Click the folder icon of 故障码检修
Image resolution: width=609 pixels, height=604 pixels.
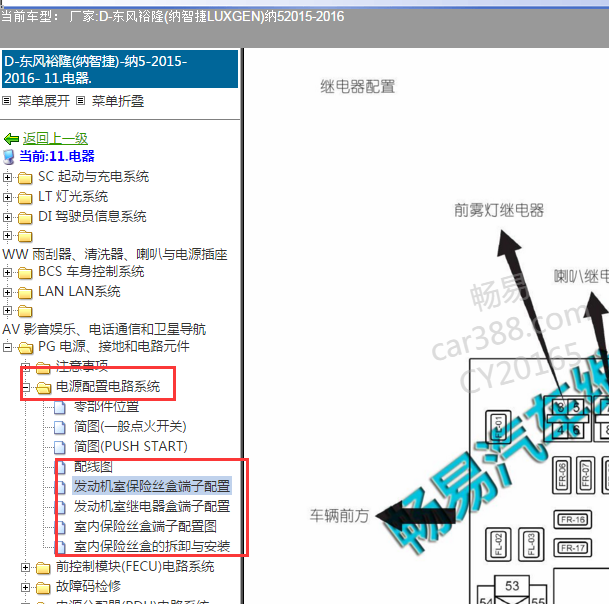(x=43, y=588)
